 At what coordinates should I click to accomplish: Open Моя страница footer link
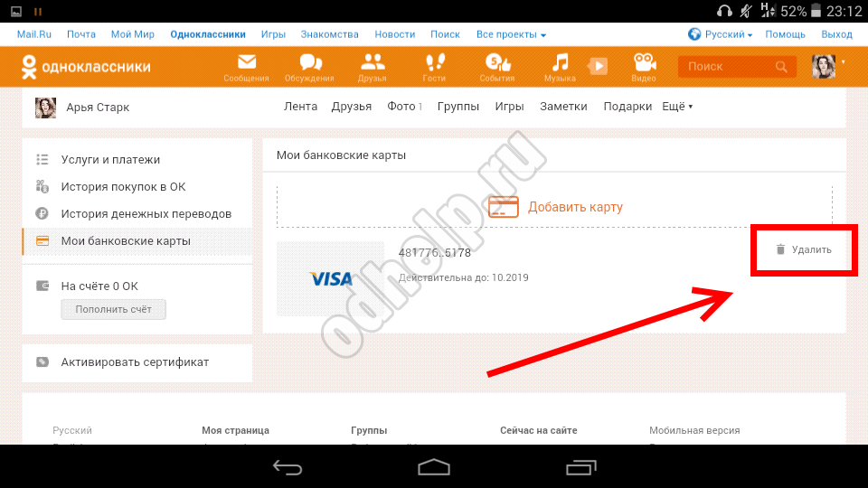(x=235, y=430)
